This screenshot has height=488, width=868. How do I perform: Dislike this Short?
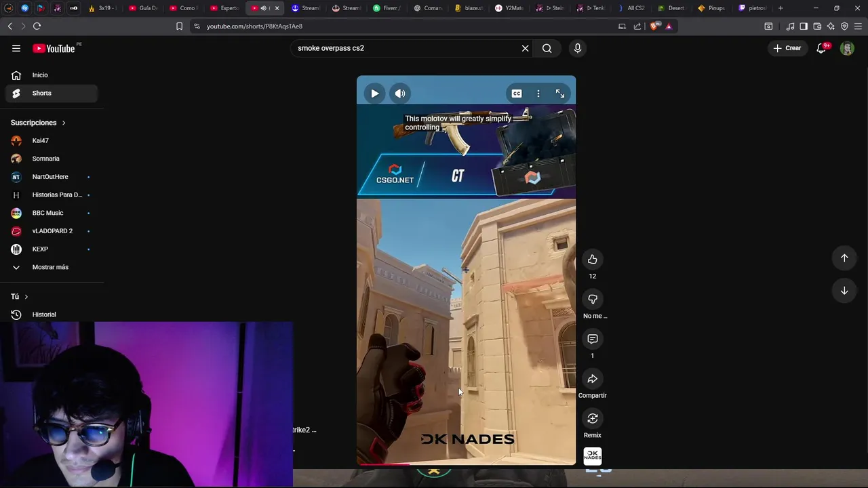[x=593, y=299]
